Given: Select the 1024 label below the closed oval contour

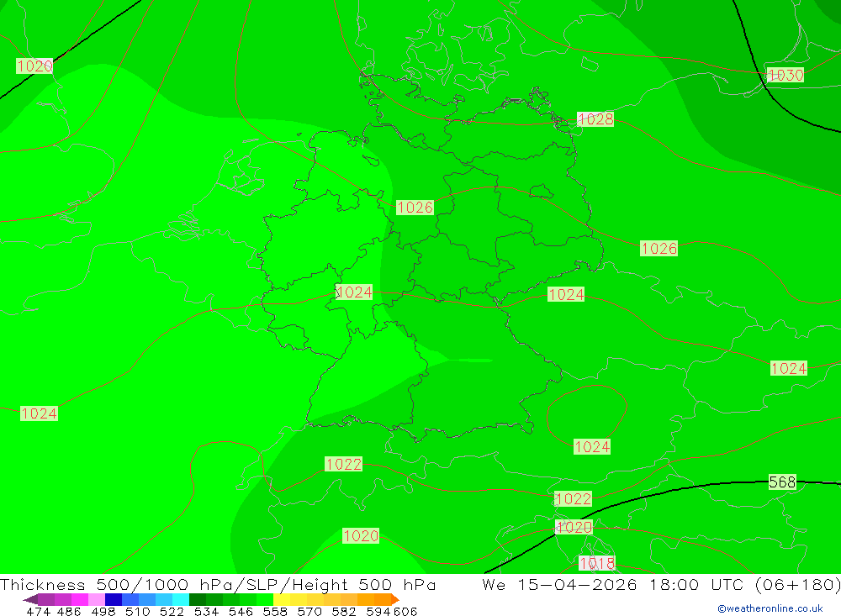Looking at the screenshot, I should 592,446.
